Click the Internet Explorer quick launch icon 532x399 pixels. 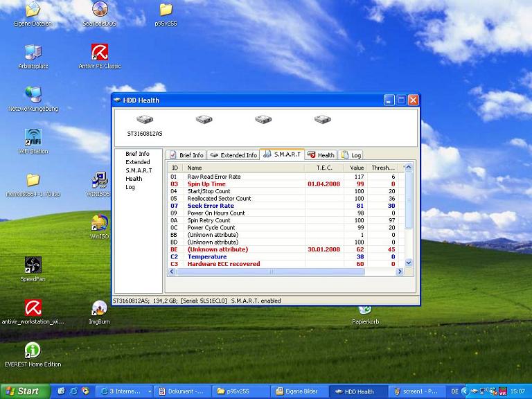pos(73,391)
